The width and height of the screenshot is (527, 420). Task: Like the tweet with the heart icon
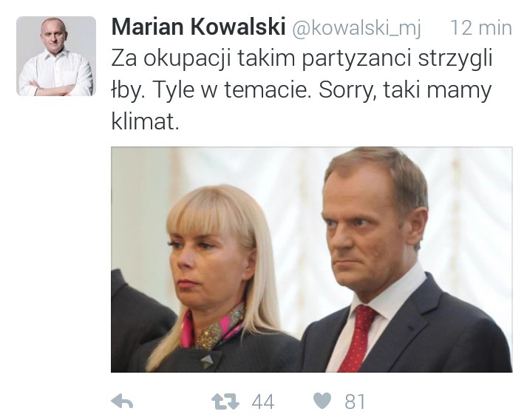coord(322,401)
